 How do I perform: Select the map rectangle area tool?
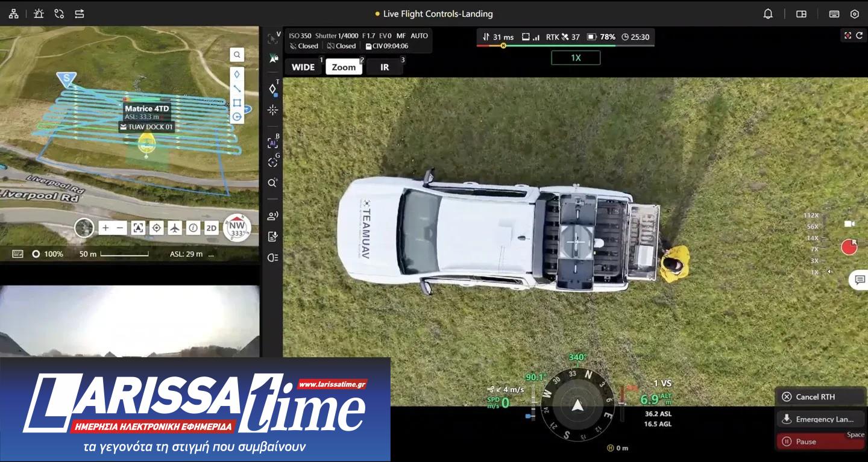237,102
